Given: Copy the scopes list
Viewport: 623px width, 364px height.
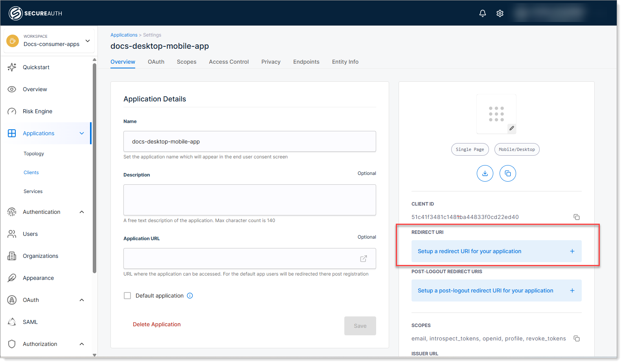Looking at the screenshot, I should click(x=577, y=338).
